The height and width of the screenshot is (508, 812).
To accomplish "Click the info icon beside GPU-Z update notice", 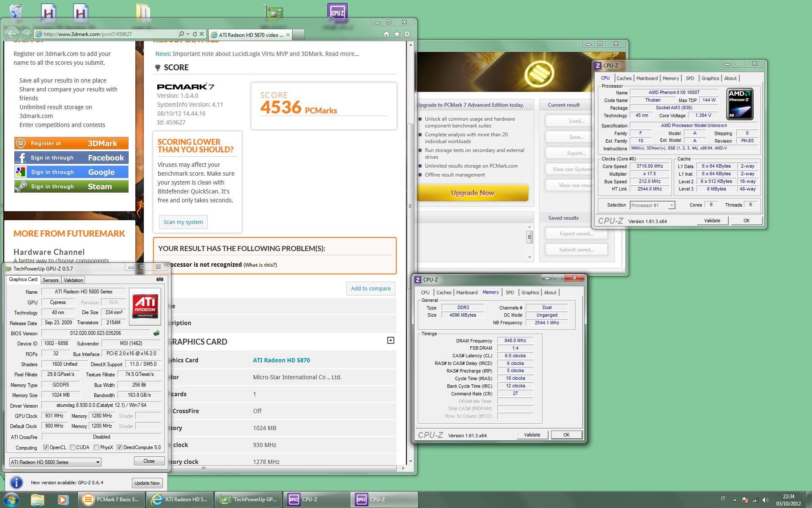I will (x=16, y=483).
